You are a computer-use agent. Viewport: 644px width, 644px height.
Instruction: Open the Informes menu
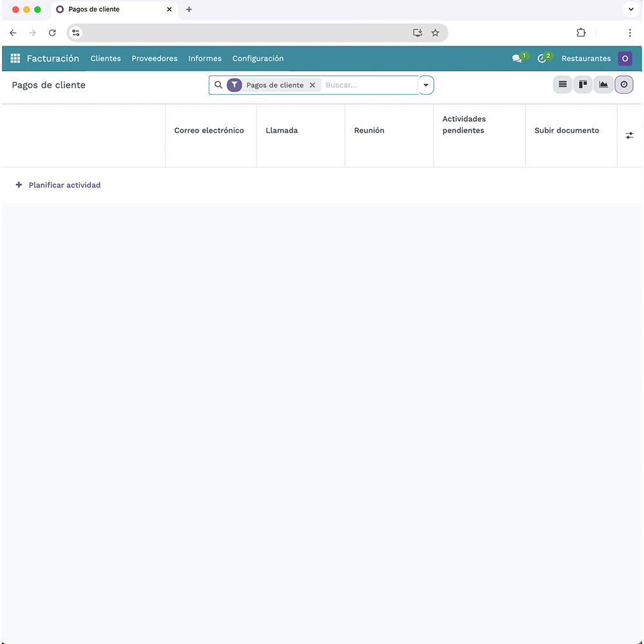(205, 59)
